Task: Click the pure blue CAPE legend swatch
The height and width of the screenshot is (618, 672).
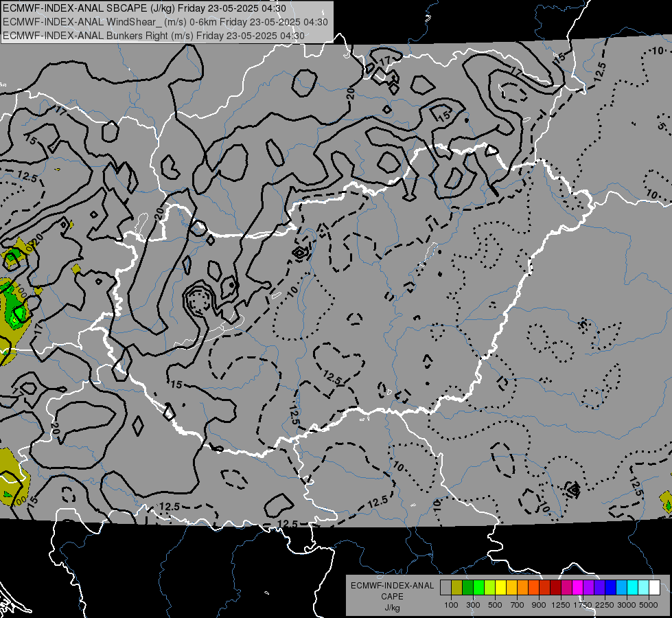Action: [x=611, y=587]
